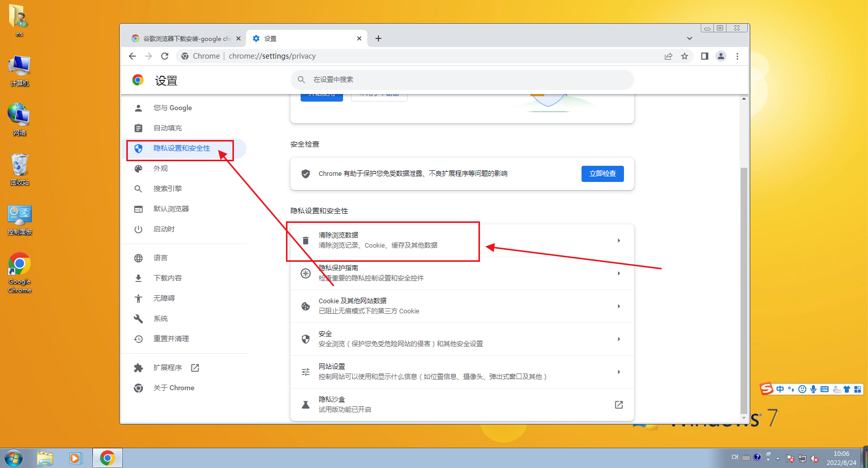The width and height of the screenshot is (868, 468).
Task: Reload the settings page
Action: click(165, 56)
